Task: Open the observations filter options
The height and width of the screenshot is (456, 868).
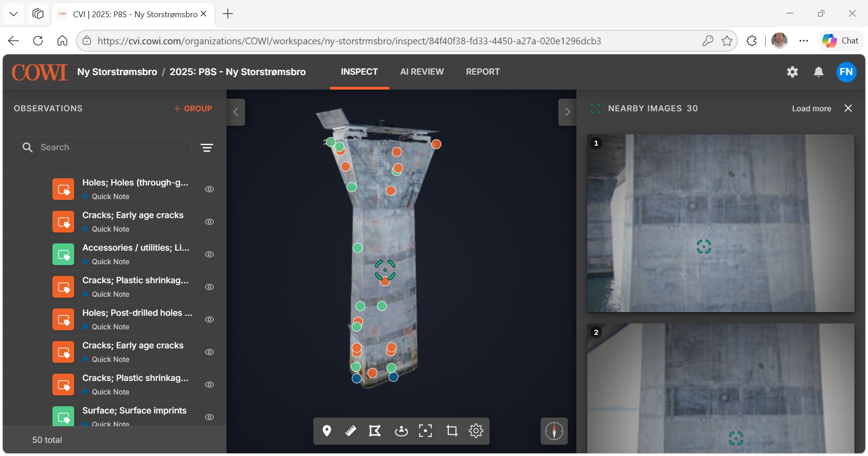Action: pos(207,147)
